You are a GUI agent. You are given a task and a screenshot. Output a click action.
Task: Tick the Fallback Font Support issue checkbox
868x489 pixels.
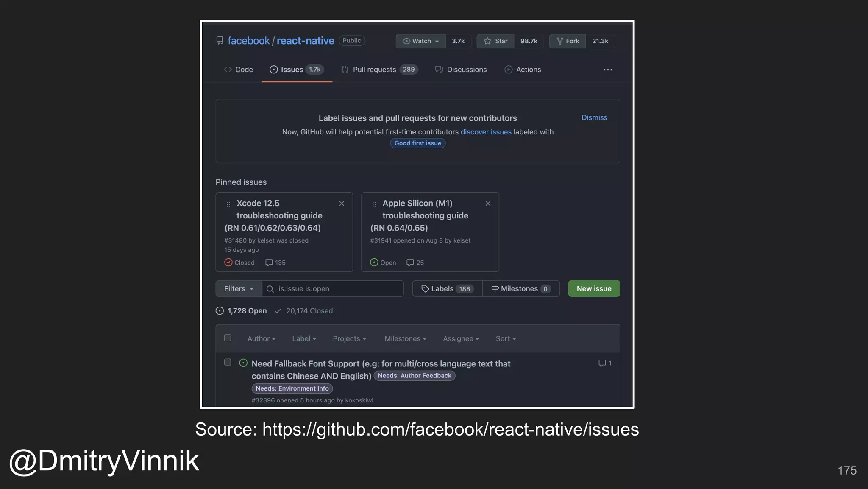click(x=228, y=362)
